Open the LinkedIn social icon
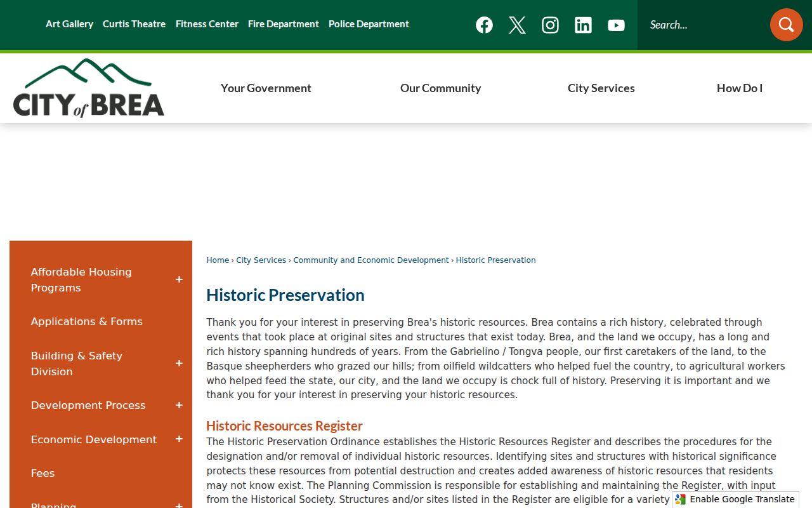Image resolution: width=812 pixels, height=508 pixels. 583,25
